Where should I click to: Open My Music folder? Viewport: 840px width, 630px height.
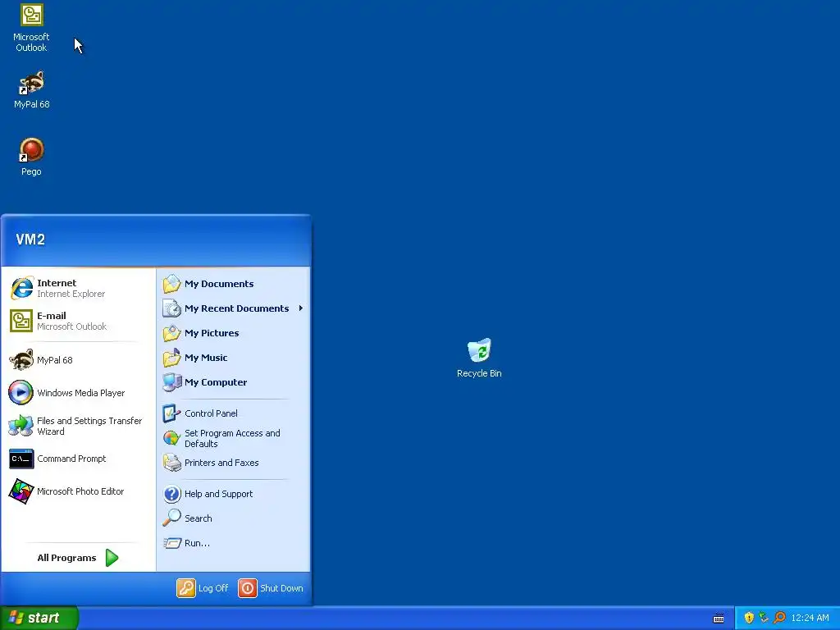(234, 358)
